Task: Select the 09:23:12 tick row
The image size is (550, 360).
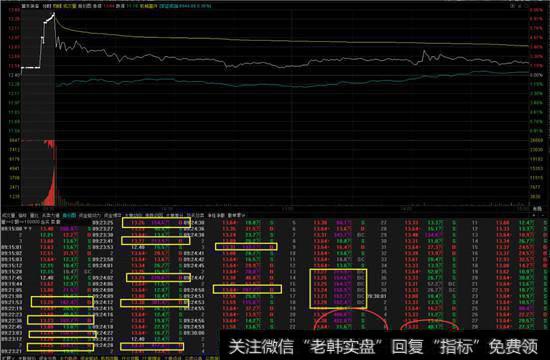Action: pos(46,339)
